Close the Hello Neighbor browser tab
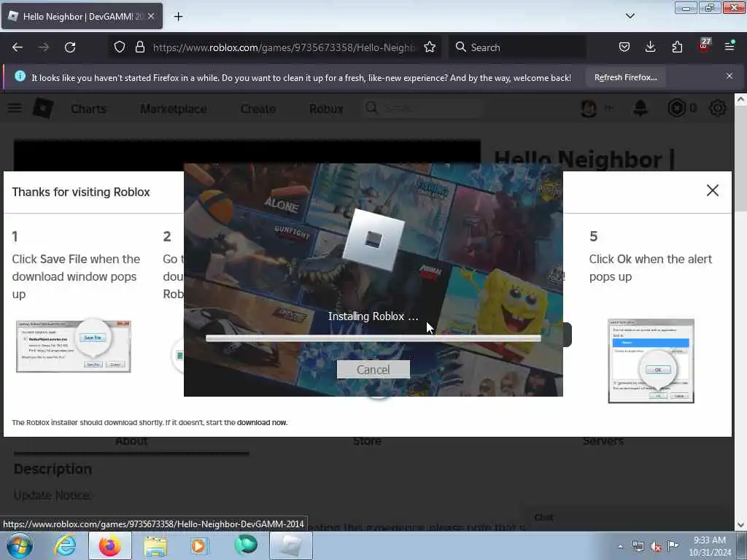The image size is (747, 560). (151, 16)
